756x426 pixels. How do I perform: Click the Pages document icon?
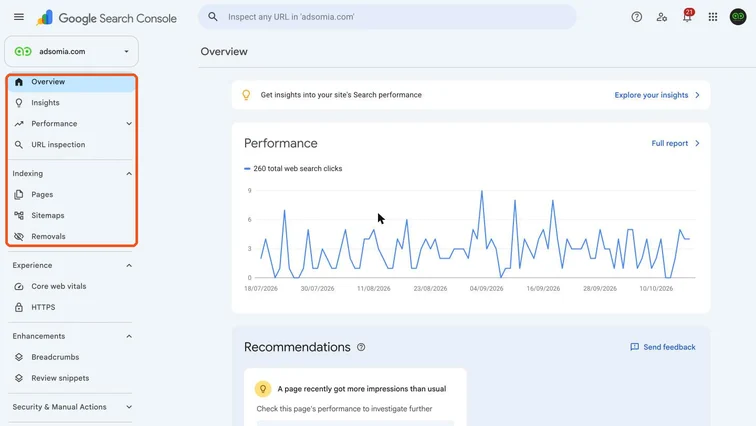[19, 195]
